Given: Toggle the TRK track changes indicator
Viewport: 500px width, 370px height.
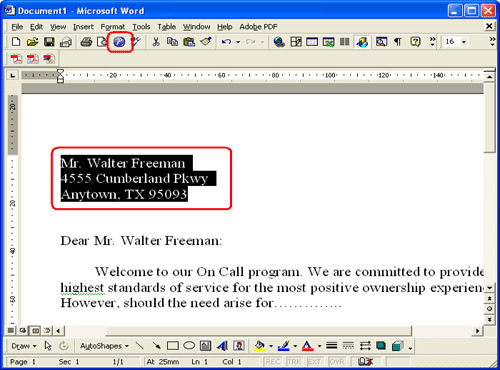Looking at the screenshot, I should pyautogui.click(x=294, y=362).
